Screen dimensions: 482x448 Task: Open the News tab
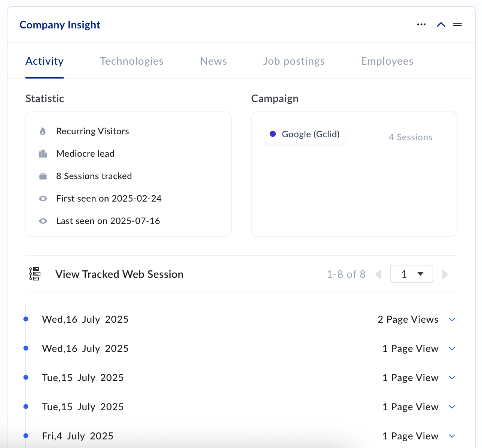214,61
